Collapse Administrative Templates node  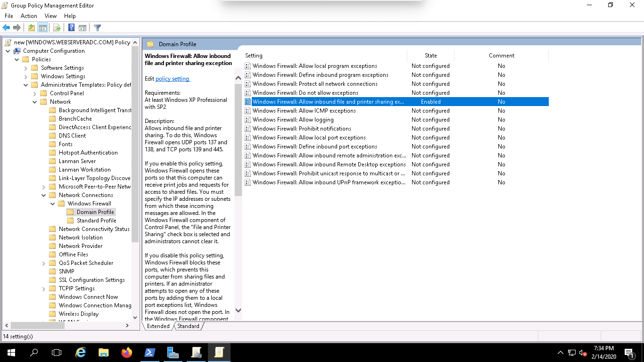click(x=26, y=85)
